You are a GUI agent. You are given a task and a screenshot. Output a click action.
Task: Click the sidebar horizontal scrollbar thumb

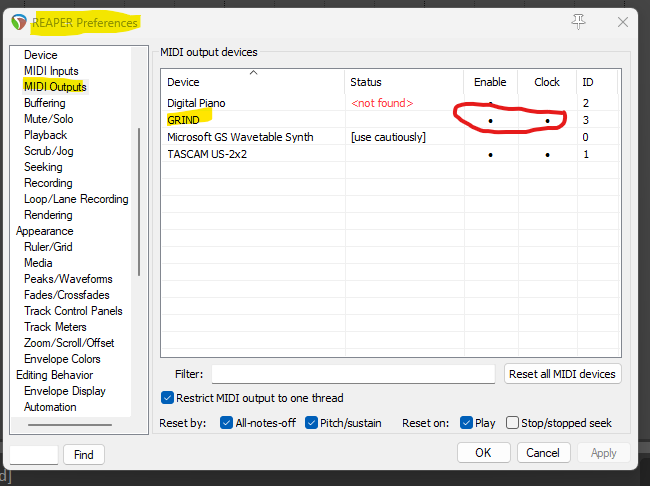(x=70, y=425)
